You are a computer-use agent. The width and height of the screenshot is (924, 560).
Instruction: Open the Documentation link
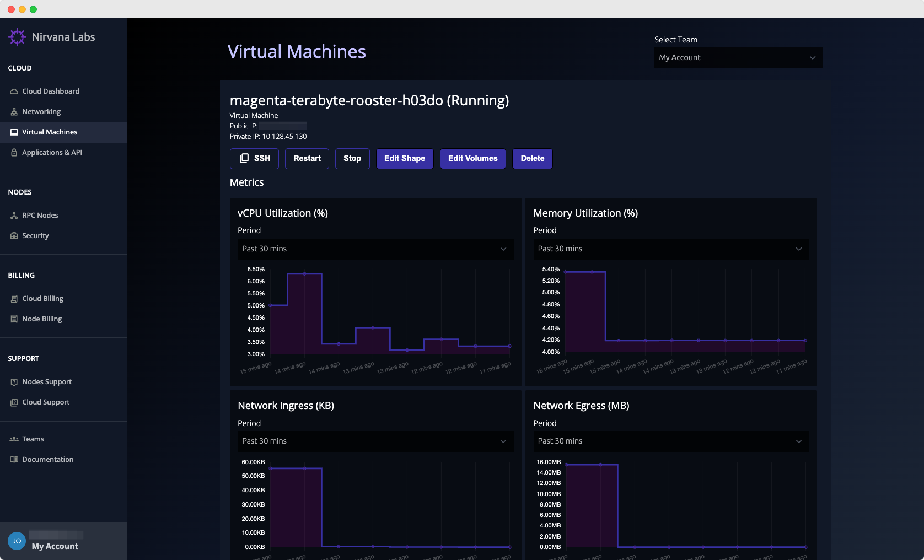click(47, 460)
